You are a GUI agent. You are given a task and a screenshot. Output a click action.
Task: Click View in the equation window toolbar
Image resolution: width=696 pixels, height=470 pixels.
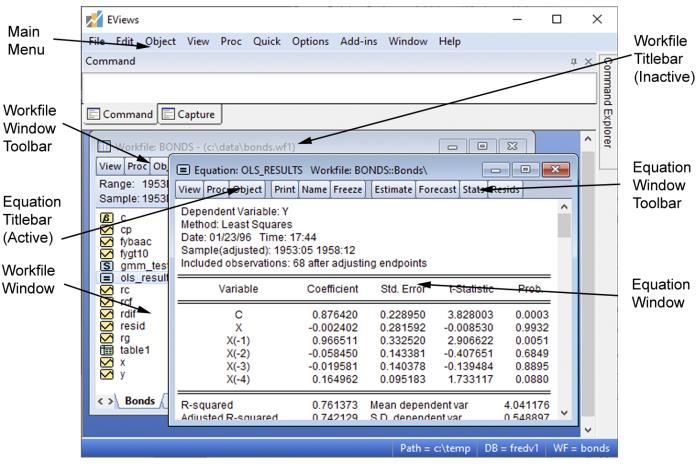[x=190, y=190]
